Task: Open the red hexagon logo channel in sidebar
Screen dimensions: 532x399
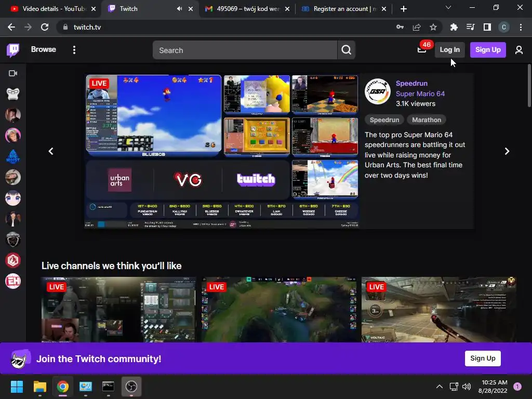Action: point(13,261)
